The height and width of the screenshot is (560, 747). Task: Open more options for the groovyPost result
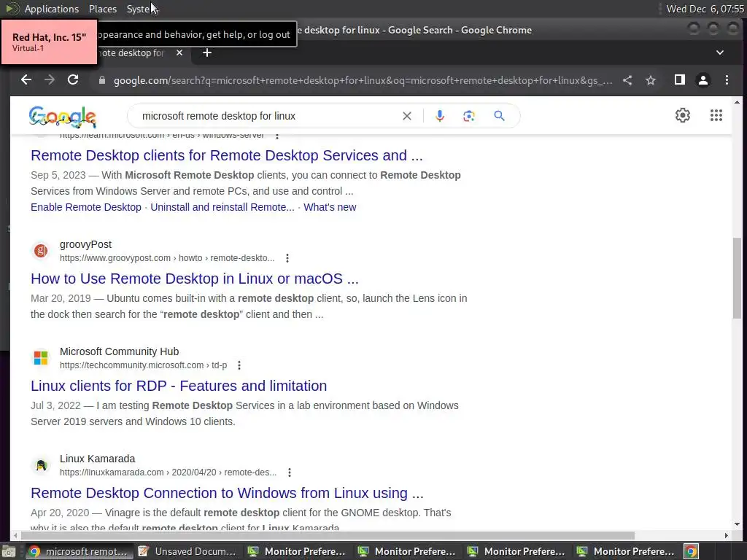[287, 258]
